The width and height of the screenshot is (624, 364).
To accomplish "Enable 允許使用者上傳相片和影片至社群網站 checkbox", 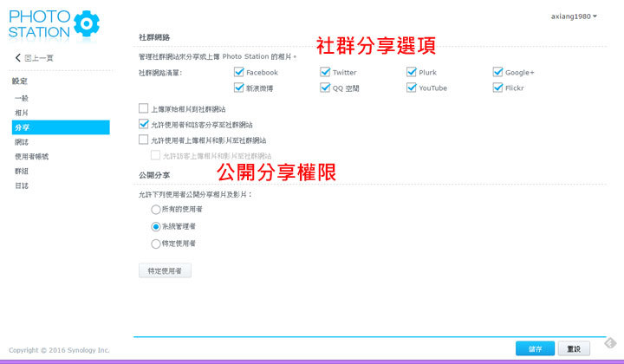I will tap(144, 140).
